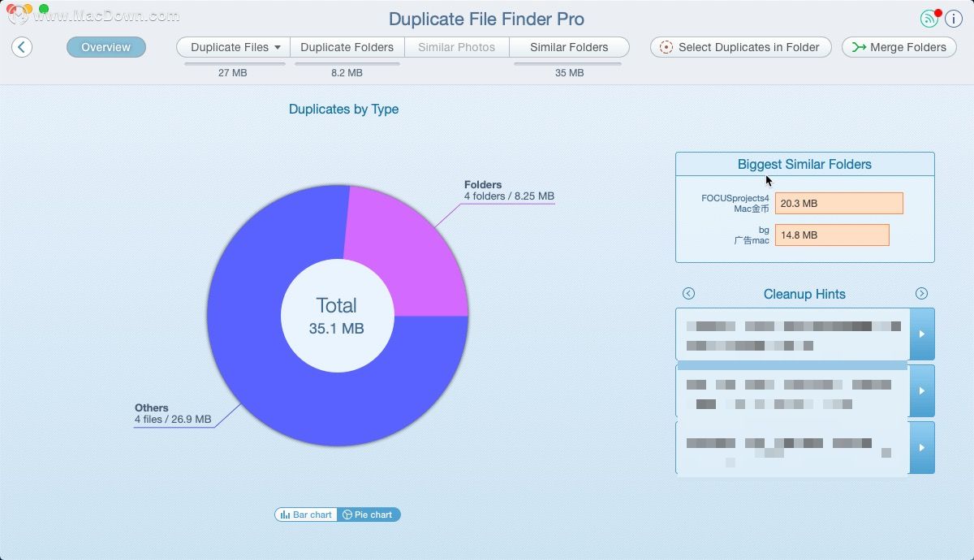Click the Biggest Similar Folders header

point(804,164)
